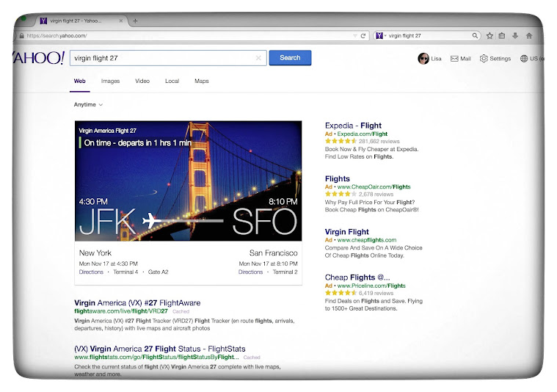The width and height of the screenshot is (557, 392).
Task: Click the Expedia star rating
Action: pyautogui.click(x=341, y=142)
